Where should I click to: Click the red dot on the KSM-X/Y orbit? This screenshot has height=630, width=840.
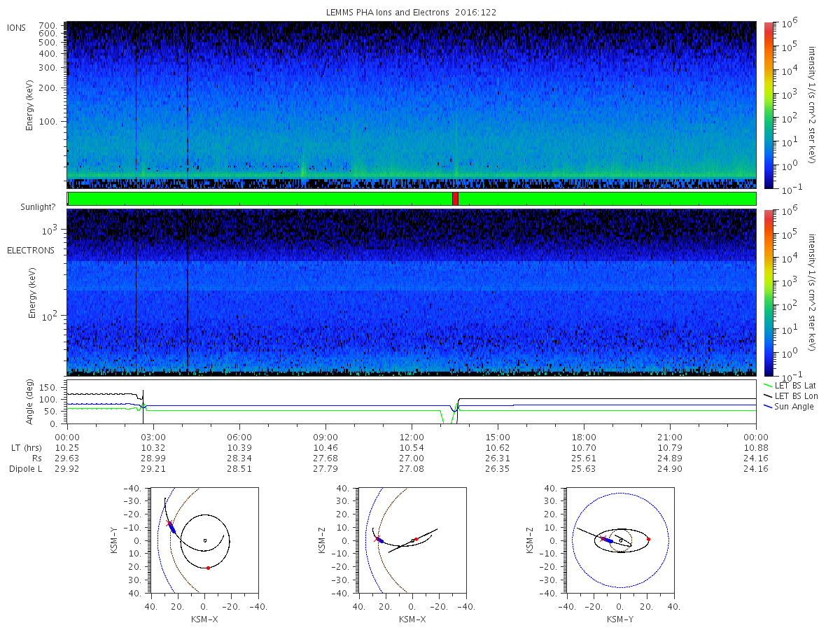click(x=208, y=568)
